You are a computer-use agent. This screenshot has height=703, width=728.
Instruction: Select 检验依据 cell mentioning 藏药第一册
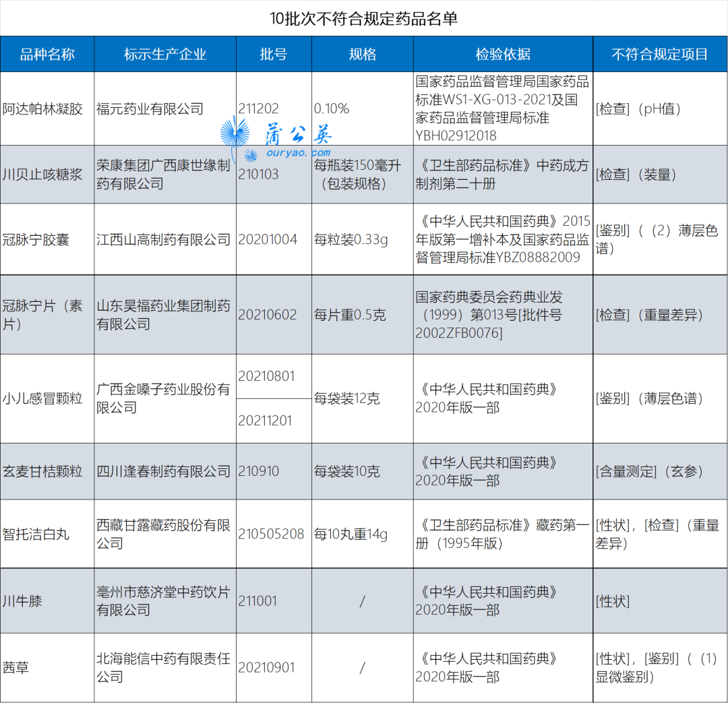(504, 534)
